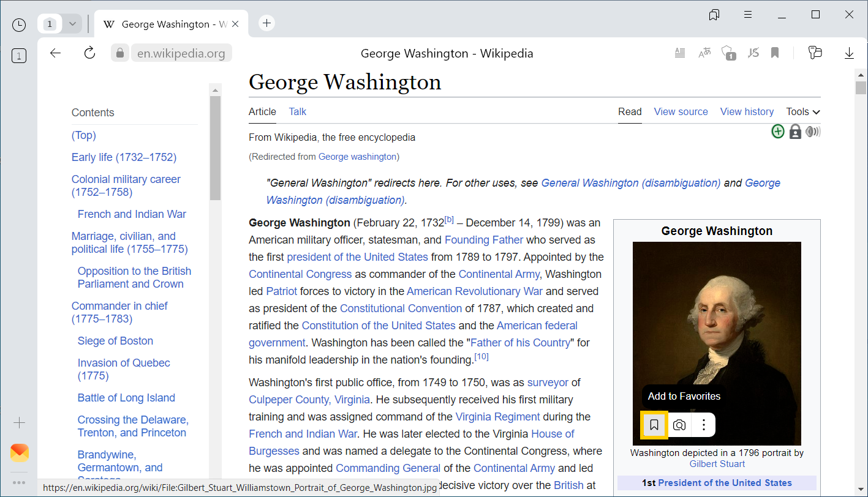
Task: Open browsing history clock icon
Action: click(19, 24)
